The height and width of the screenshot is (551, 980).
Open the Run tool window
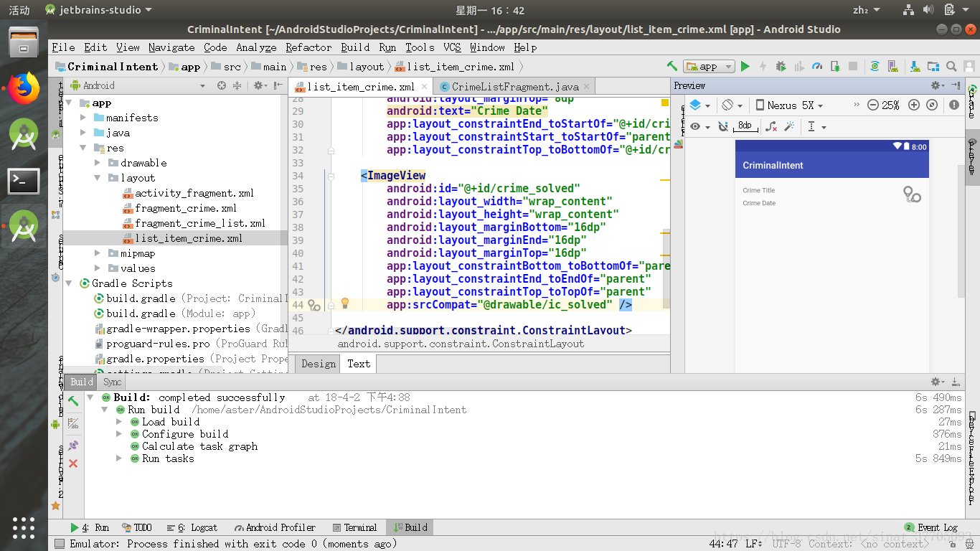coord(90,527)
